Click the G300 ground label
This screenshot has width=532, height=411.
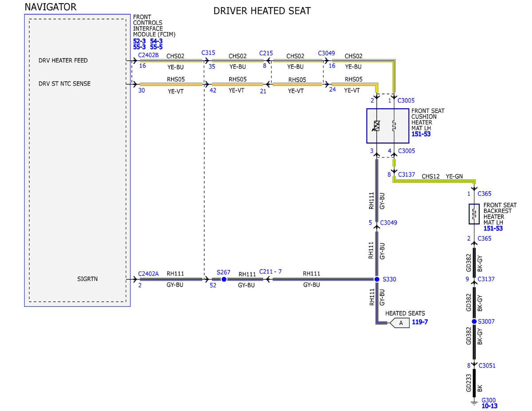click(x=488, y=400)
